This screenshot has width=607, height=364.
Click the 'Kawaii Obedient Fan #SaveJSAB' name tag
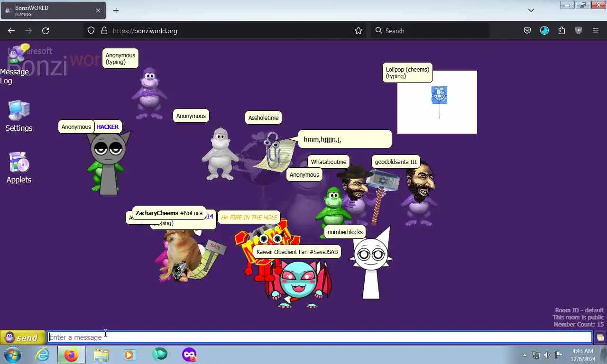coord(297,252)
